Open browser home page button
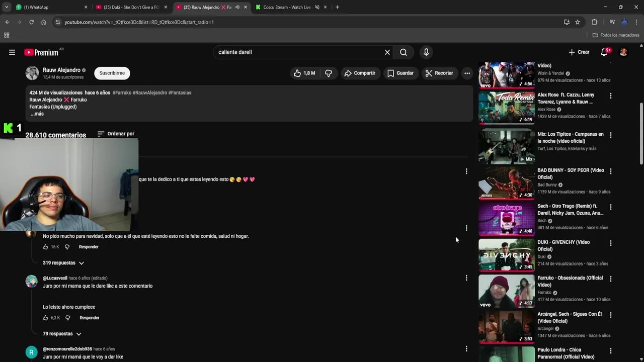644x362 pixels. pos(43,22)
